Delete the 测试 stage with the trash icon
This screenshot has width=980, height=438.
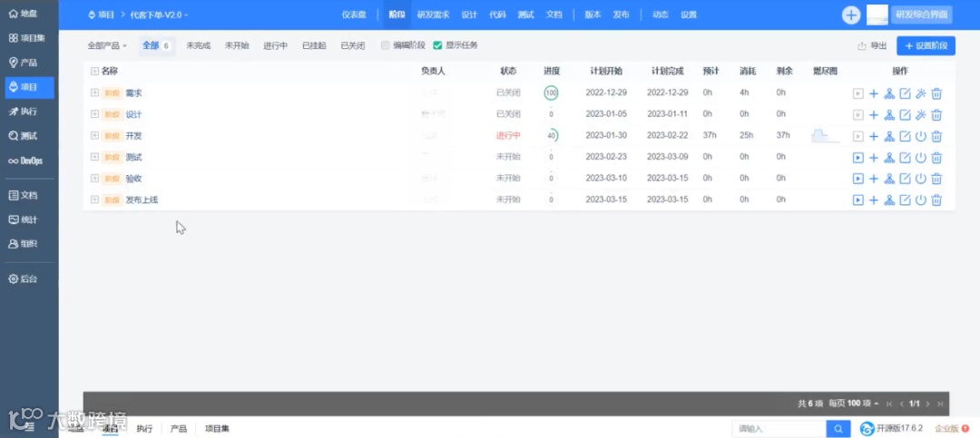(x=936, y=158)
